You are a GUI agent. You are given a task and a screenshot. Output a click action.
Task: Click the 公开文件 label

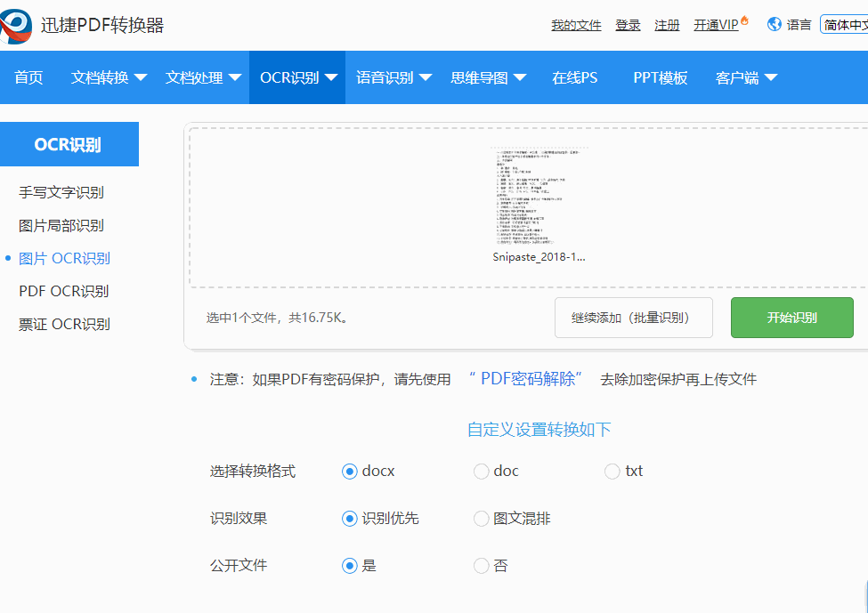coord(239,566)
